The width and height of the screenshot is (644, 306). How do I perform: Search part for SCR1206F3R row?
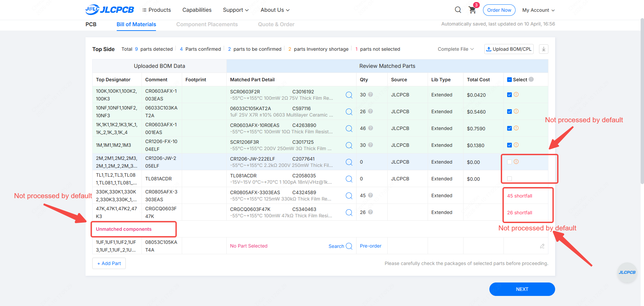pos(349,145)
